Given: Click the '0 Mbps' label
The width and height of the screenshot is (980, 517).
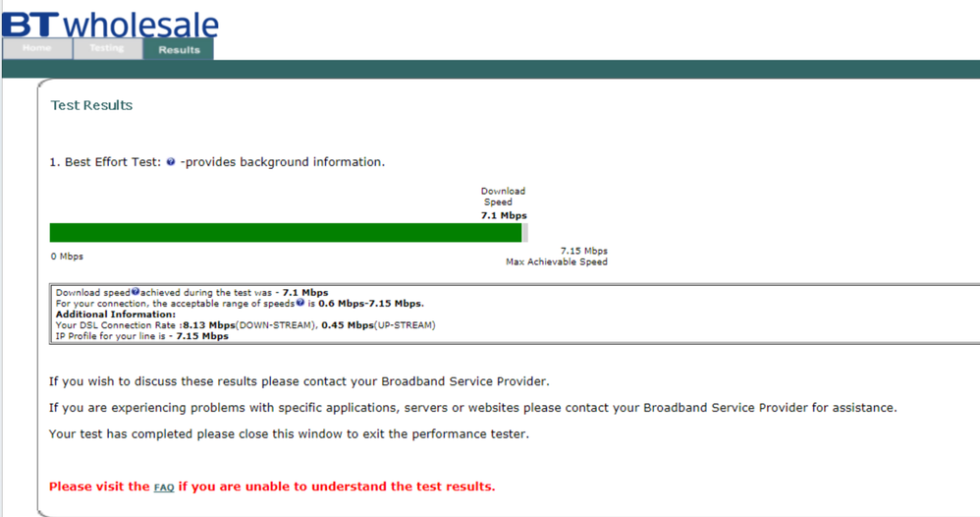Looking at the screenshot, I should point(67,256).
